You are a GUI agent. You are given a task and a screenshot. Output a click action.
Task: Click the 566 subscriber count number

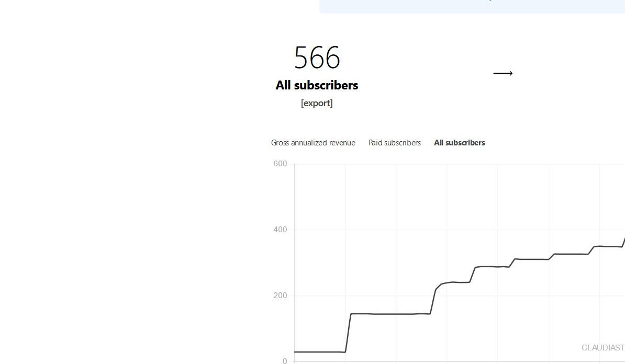317,58
